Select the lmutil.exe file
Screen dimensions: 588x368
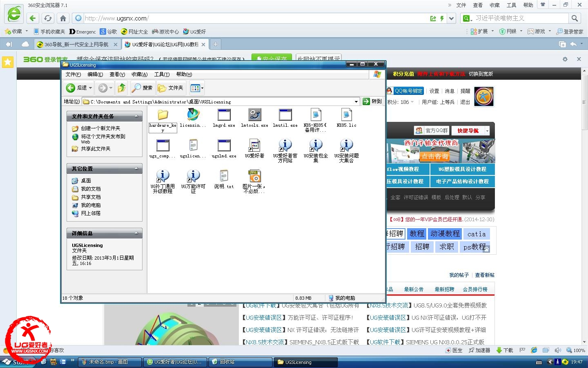pyautogui.click(x=285, y=119)
